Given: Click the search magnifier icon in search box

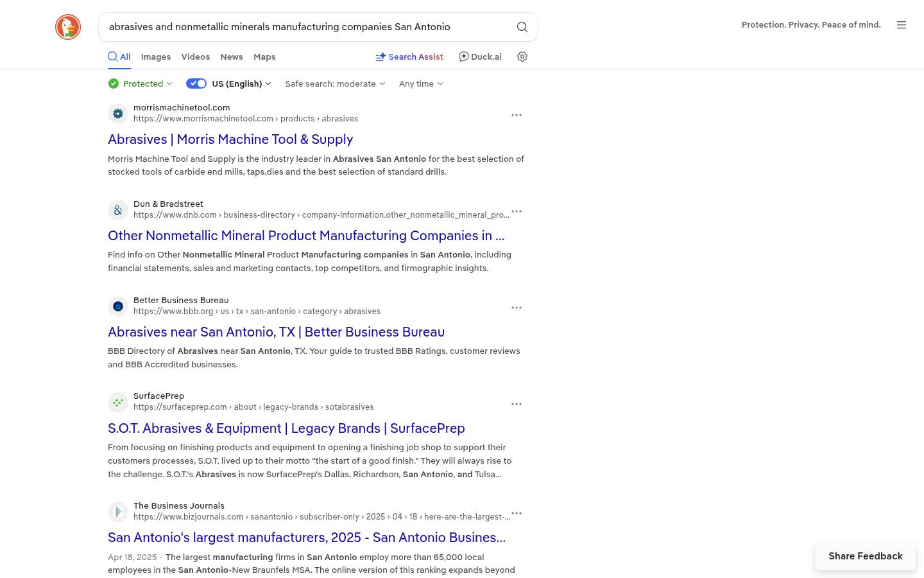Looking at the screenshot, I should (x=522, y=27).
